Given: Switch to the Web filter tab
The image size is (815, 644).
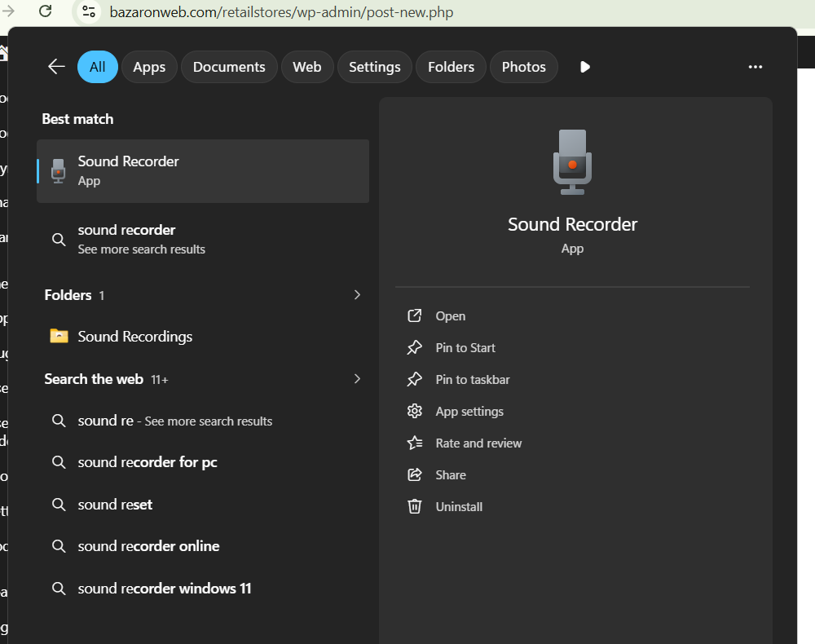Looking at the screenshot, I should tap(307, 67).
